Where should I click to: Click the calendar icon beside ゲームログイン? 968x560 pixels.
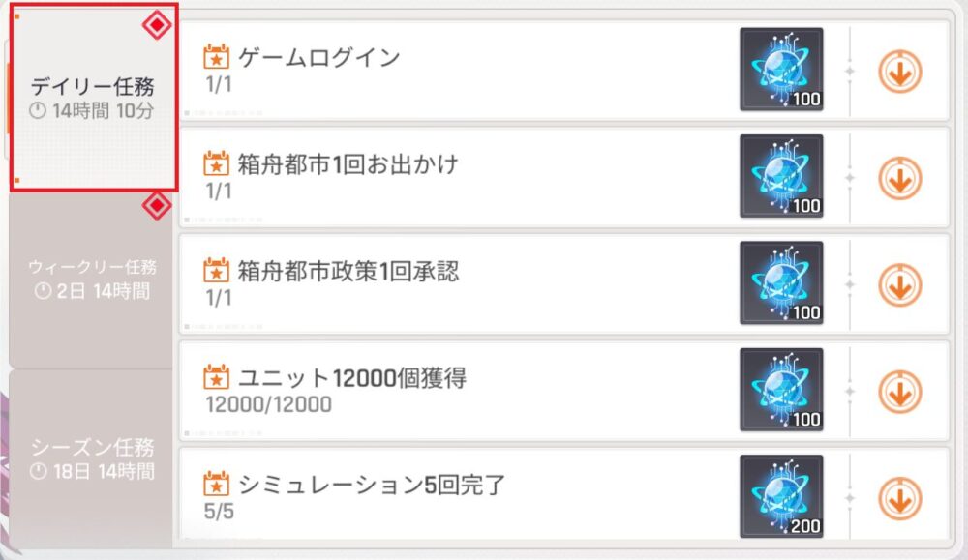point(217,56)
